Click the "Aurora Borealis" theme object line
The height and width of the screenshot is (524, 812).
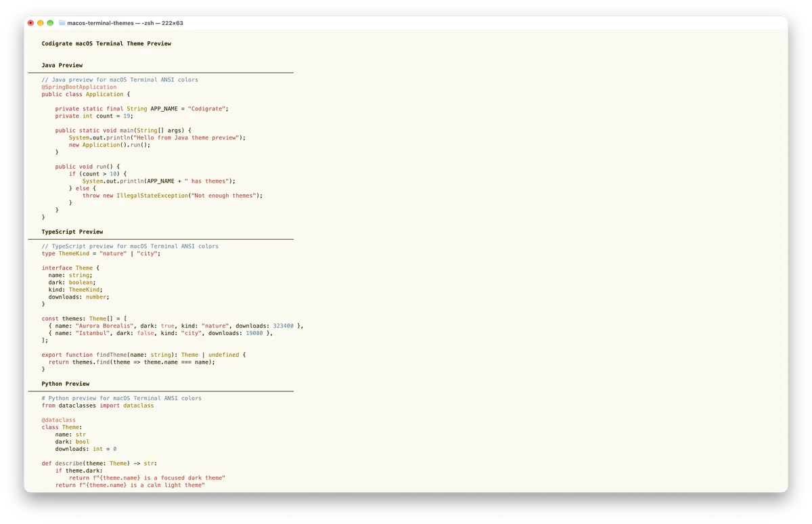click(x=176, y=326)
